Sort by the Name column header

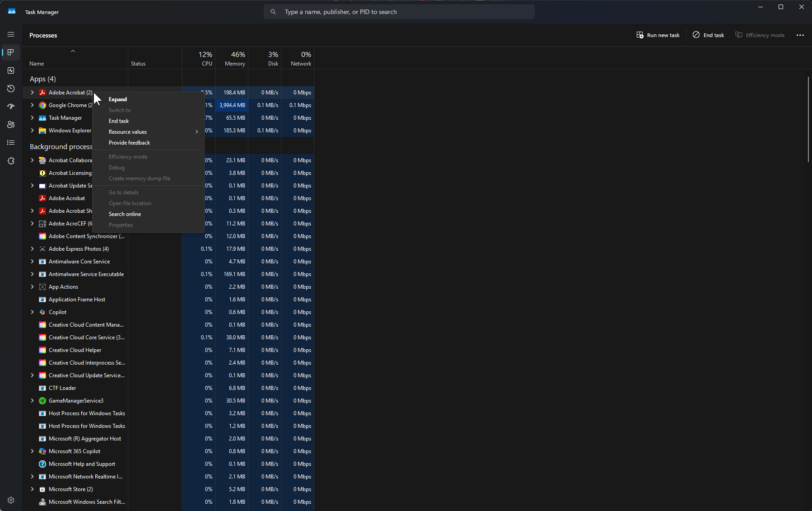point(75,58)
